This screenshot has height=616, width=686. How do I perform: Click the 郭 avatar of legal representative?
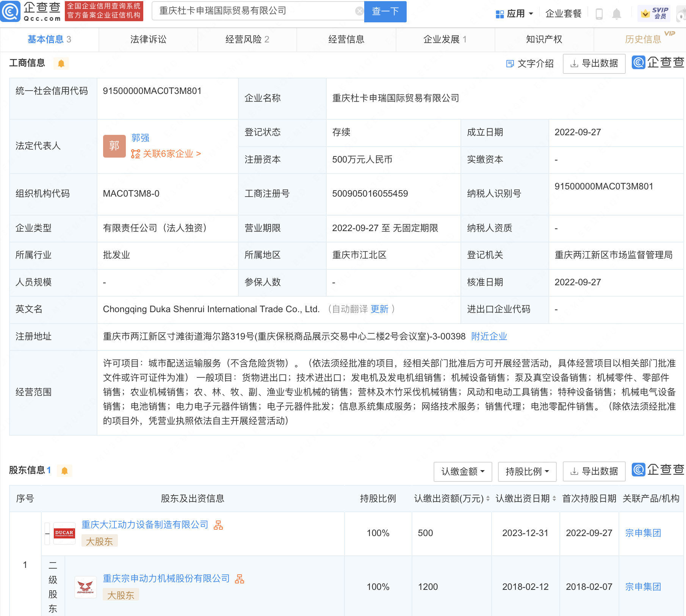(114, 146)
